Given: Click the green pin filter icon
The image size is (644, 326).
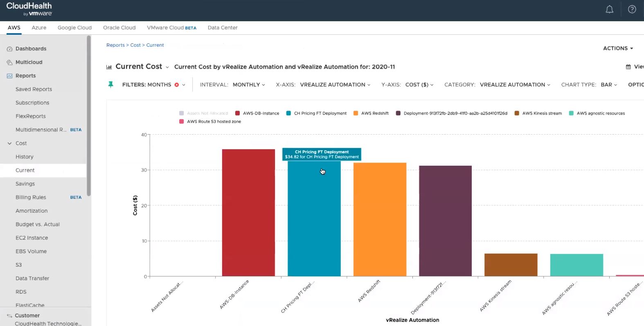Looking at the screenshot, I should tap(110, 85).
